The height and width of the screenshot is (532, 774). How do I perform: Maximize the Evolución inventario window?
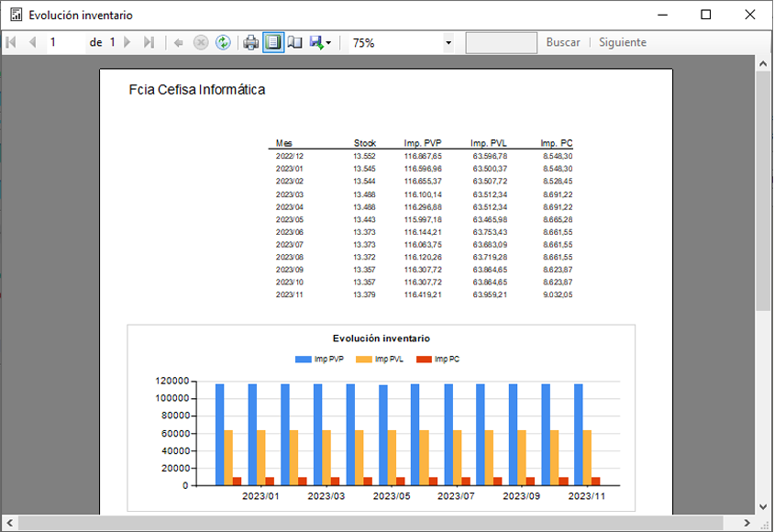[706, 15]
